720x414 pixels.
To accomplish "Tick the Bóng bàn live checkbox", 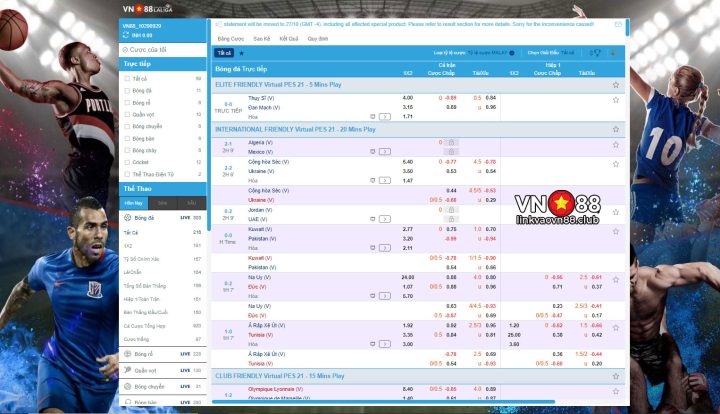I will point(127,138).
